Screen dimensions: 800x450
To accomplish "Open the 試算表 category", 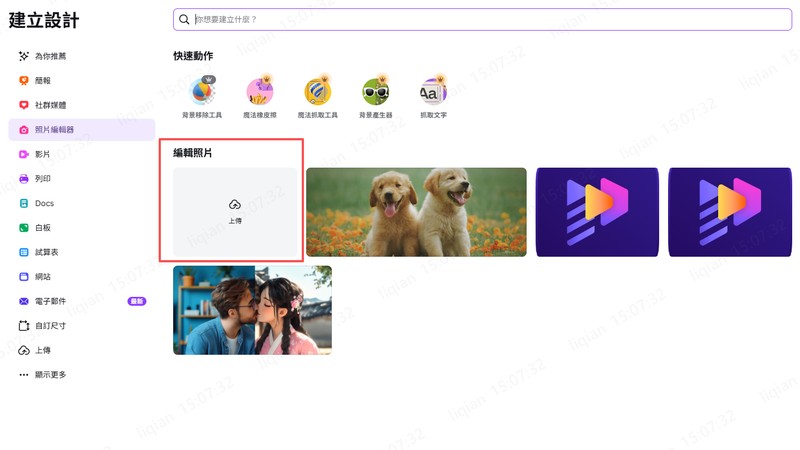I will 82,252.
